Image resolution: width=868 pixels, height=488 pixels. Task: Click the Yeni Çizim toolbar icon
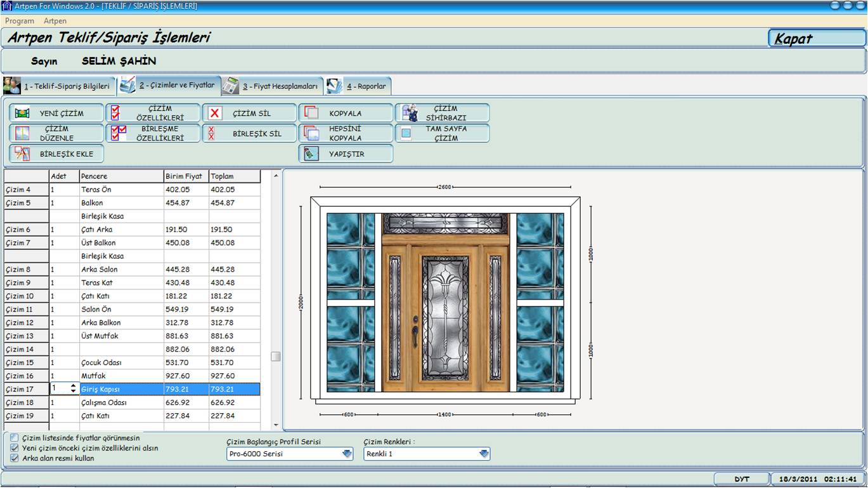click(x=23, y=114)
